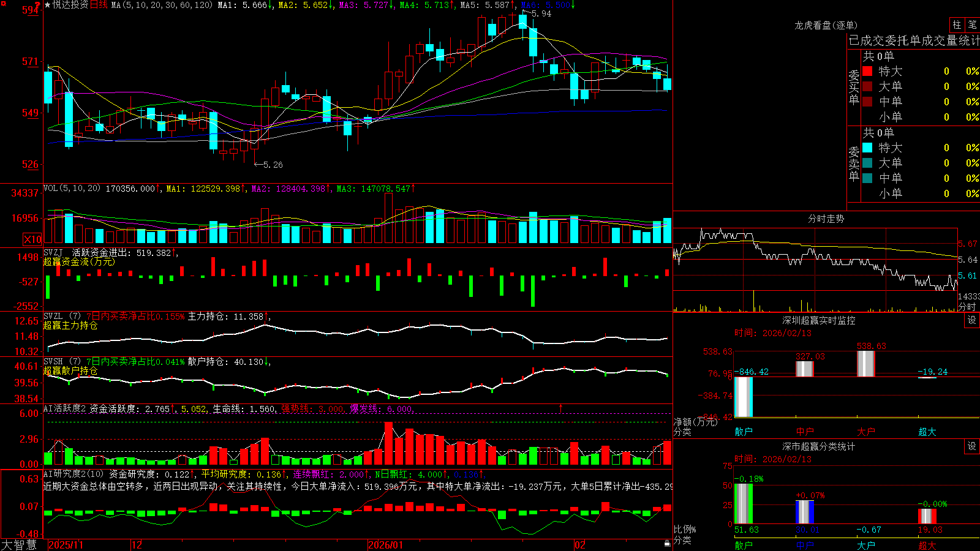Click the red 超大 bar showing -0.00%
Viewport: 980px width, 551px height.
927,516
